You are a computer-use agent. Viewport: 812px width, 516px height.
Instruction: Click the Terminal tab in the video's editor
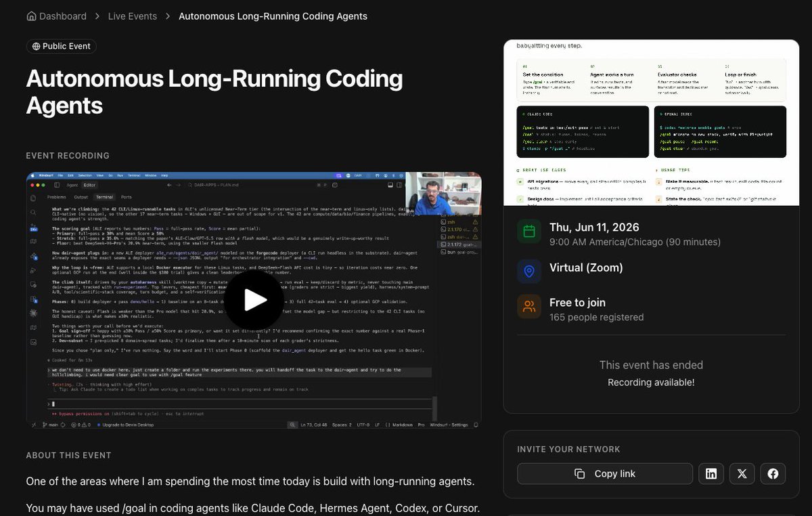click(104, 197)
